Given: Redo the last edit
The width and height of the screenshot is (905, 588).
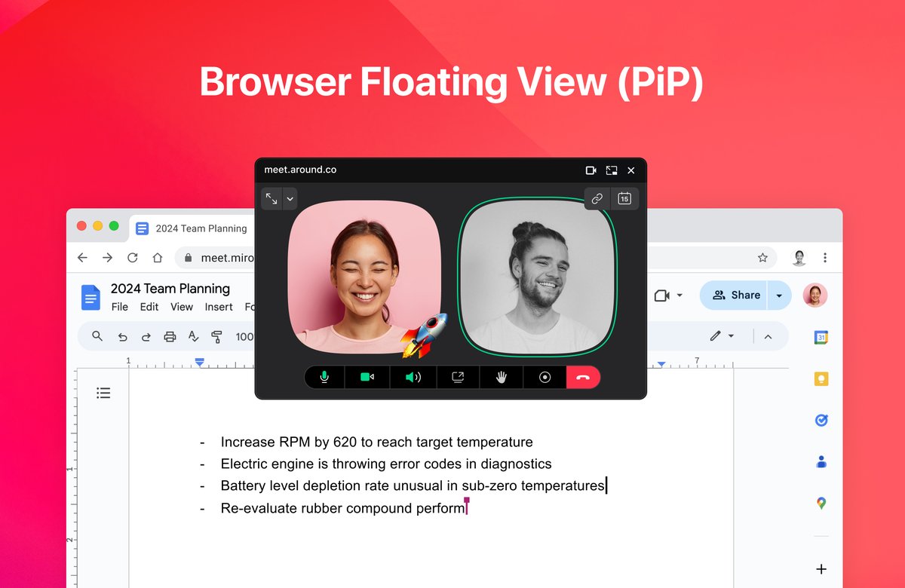Looking at the screenshot, I should pyautogui.click(x=146, y=336).
